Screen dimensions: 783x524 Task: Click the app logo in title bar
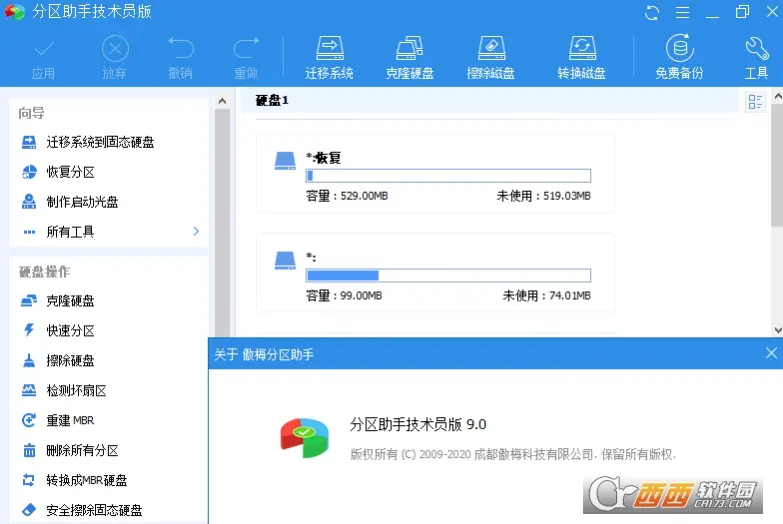[x=14, y=11]
